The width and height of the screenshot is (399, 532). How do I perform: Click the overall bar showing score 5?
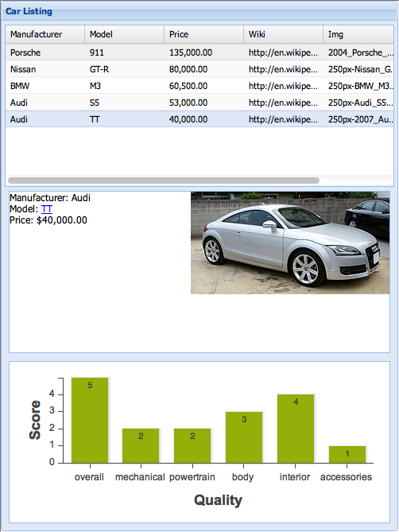point(90,421)
